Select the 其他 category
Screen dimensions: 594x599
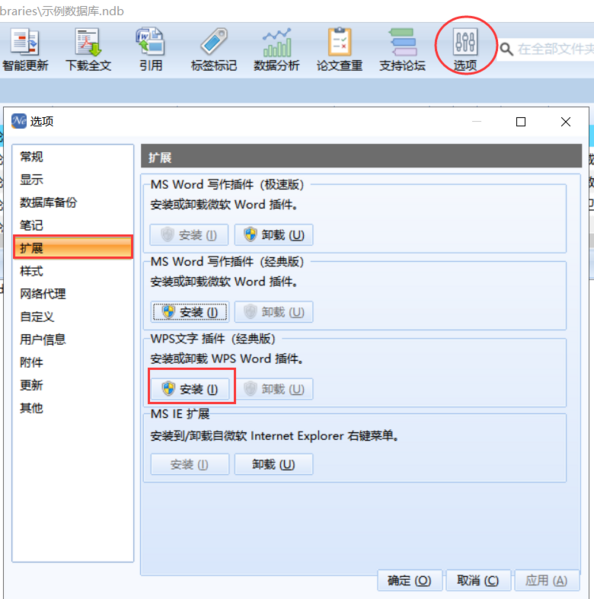click(x=73, y=408)
